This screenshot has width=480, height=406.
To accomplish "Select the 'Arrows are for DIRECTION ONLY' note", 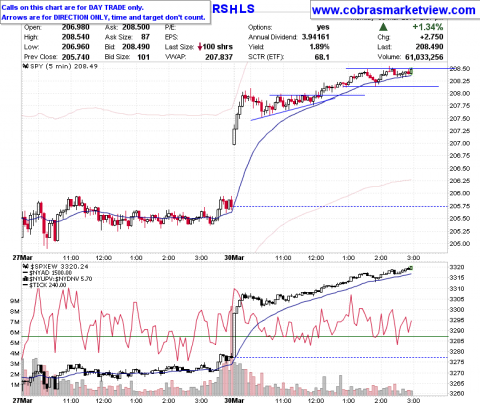I will 103,17.
